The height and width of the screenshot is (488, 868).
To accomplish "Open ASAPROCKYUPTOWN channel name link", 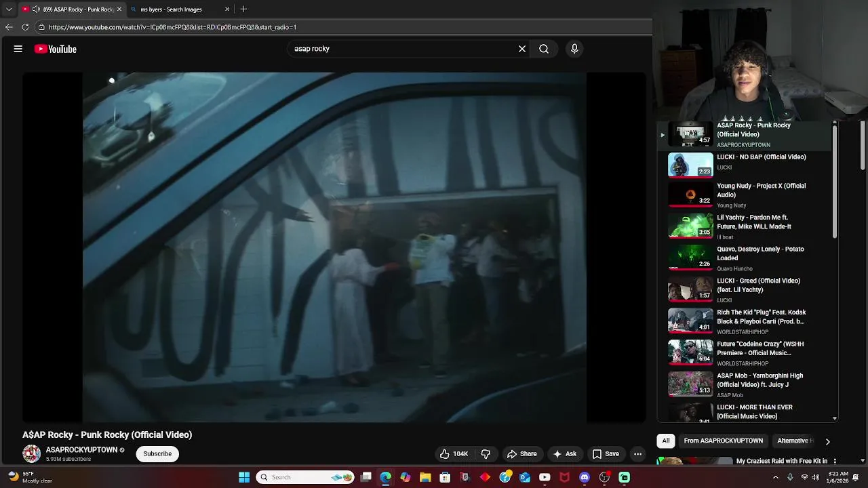I will pos(81,450).
